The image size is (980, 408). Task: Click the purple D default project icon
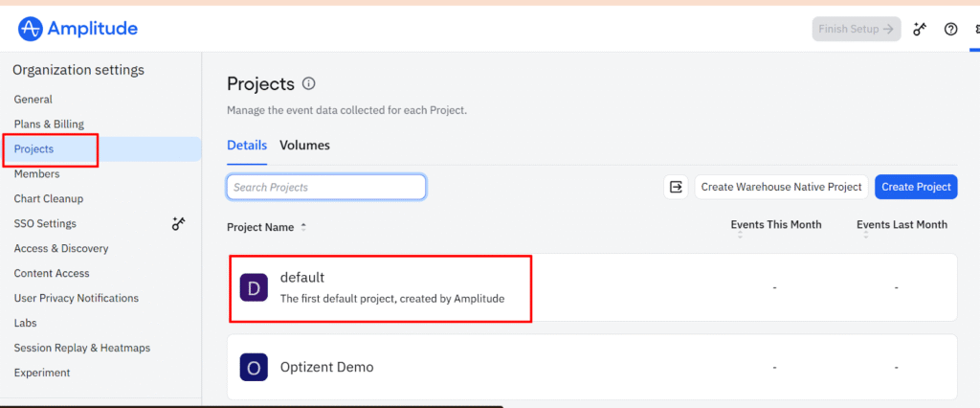(x=254, y=287)
